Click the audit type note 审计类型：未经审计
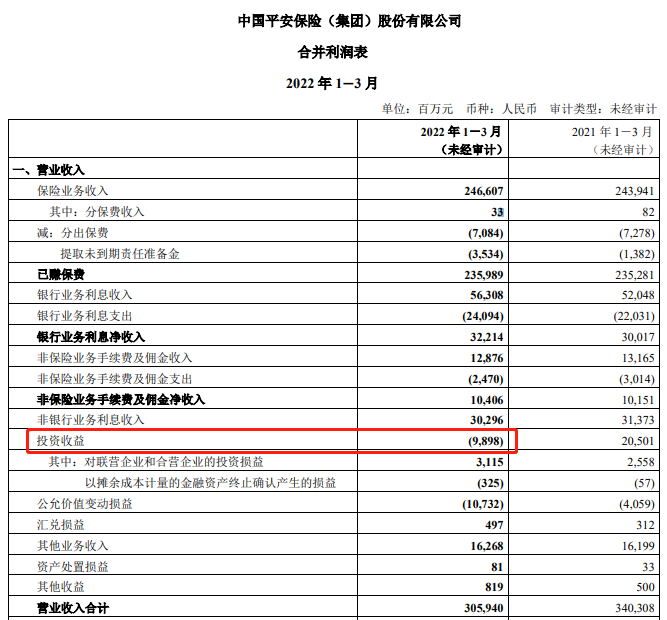The width and height of the screenshot is (667, 620). click(603, 109)
